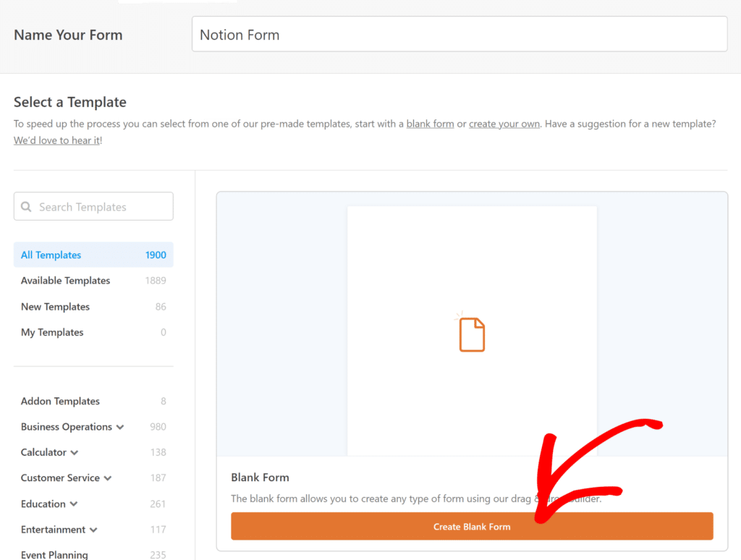Select All Templates filter
Image resolution: width=741 pixels, height=560 pixels.
tap(93, 255)
